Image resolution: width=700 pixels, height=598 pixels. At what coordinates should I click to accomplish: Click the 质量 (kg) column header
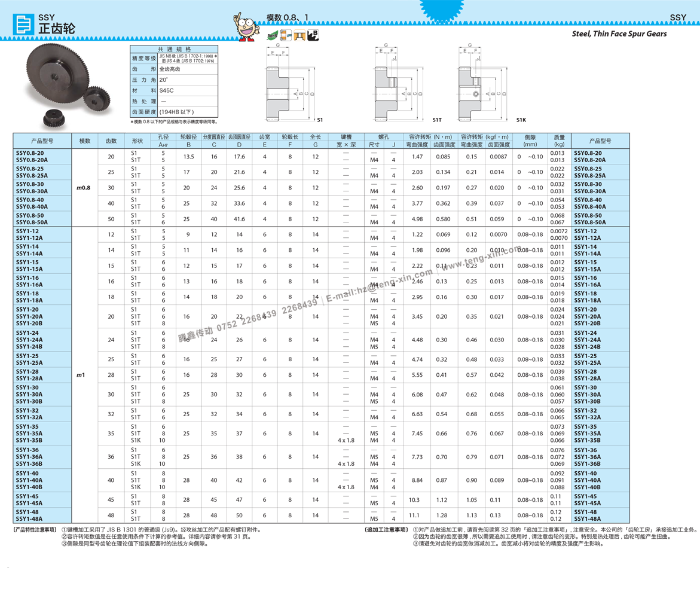(x=559, y=141)
